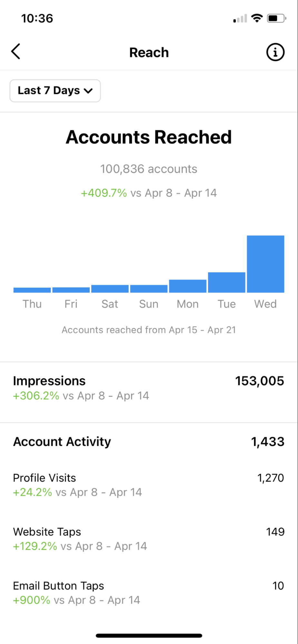Image resolution: width=298 pixels, height=644 pixels.
Task: Tap the Wednesday bar in chart
Action: pos(265,264)
